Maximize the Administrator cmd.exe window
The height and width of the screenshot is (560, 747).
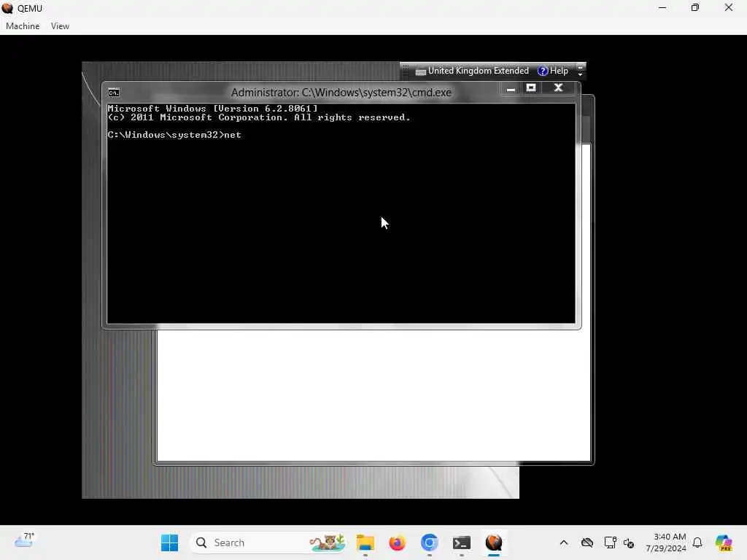tap(531, 88)
